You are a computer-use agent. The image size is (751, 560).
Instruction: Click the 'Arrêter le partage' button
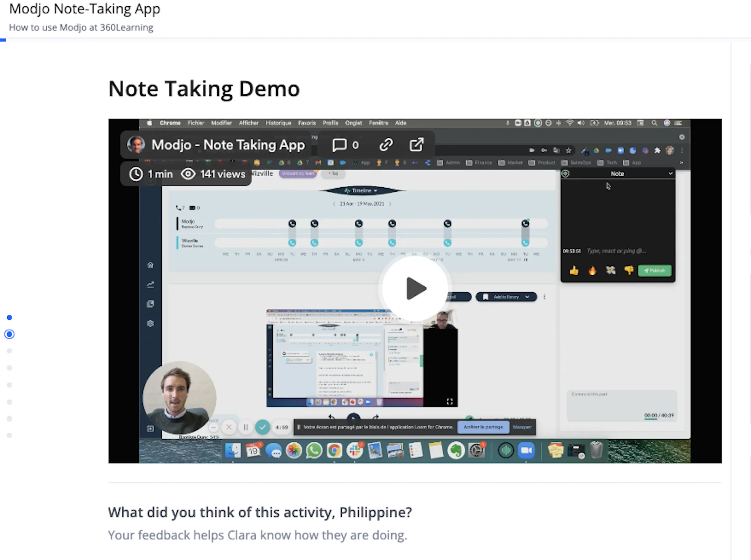(x=483, y=427)
